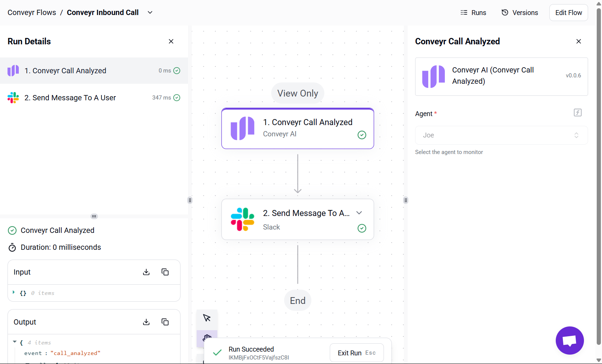The width and height of the screenshot is (602, 364).
Task: Choose the pointer select tool on canvas
Action: click(207, 318)
